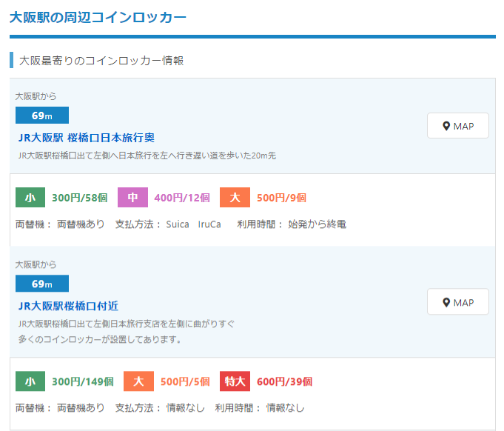Open the JR大阪駅桜橋口付近 link
504x431 pixels.
pyautogui.click(x=68, y=306)
